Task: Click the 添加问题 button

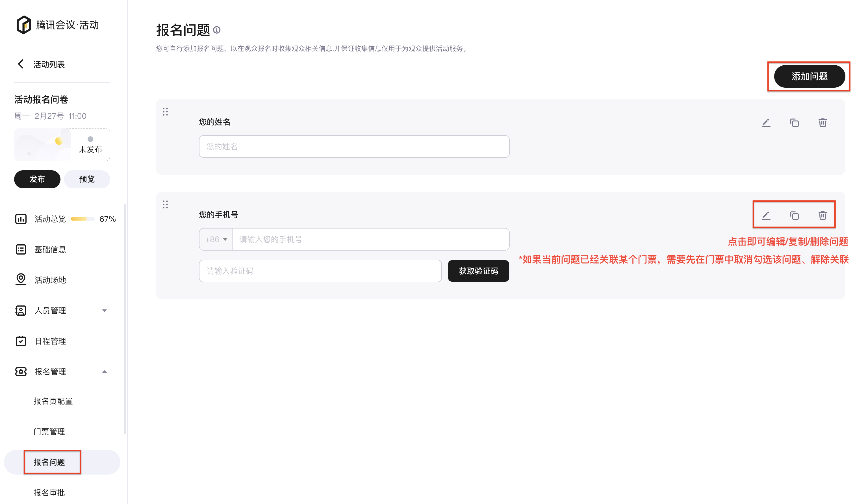Action: pyautogui.click(x=810, y=76)
